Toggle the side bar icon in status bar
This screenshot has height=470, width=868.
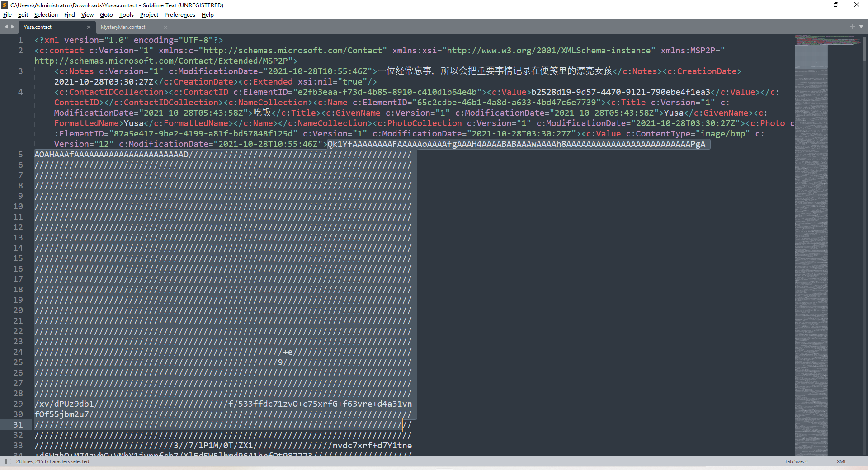point(8,461)
